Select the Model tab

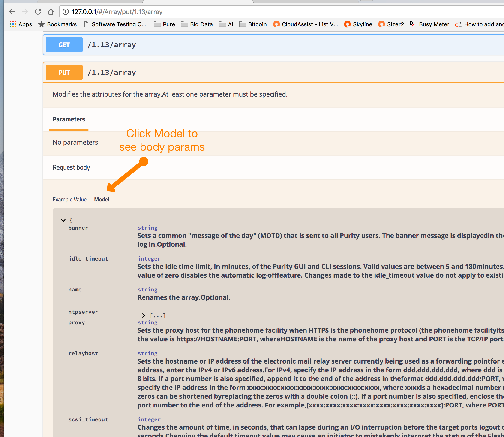pyautogui.click(x=102, y=199)
